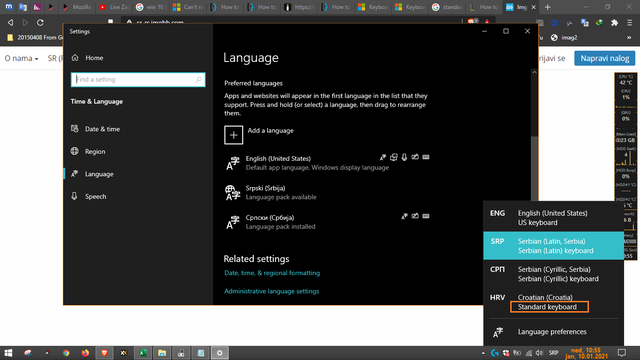640x360 pixels.
Task: Open imag2 bookmark
Action: tap(564, 38)
